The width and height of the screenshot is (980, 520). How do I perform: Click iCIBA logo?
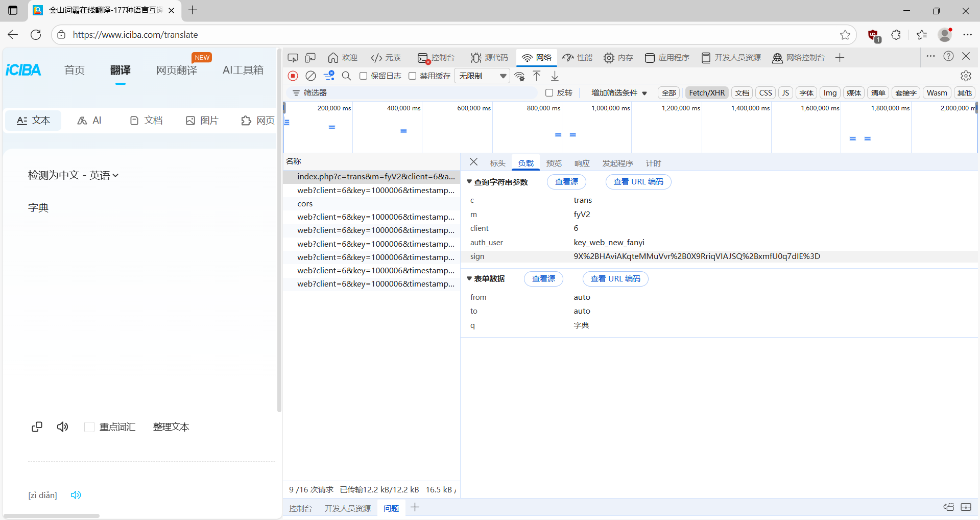pos(23,70)
